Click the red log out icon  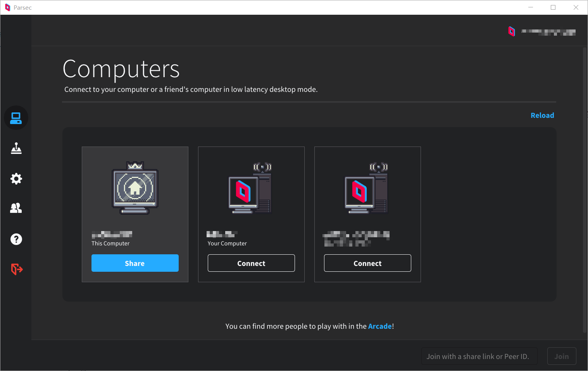point(17,269)
